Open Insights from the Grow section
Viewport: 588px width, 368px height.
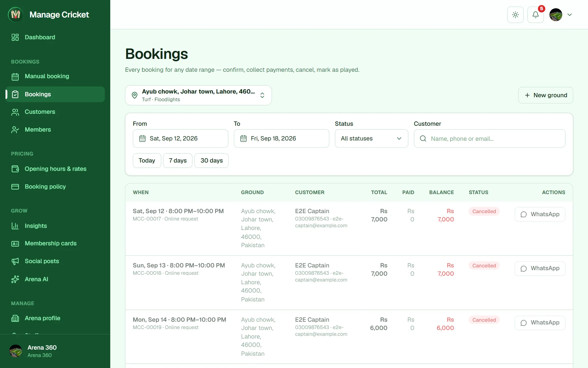coord(55,226)
